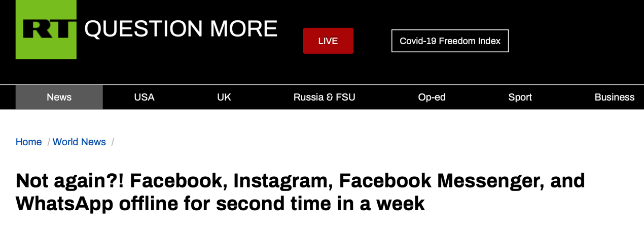The image size is (644, 226).
Task: Open the red LIVE stream button
Action: pos(328,41)
